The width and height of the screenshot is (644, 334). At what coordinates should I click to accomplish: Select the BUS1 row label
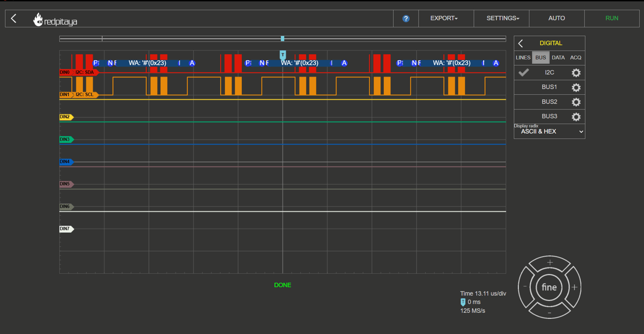click(549, 87)
